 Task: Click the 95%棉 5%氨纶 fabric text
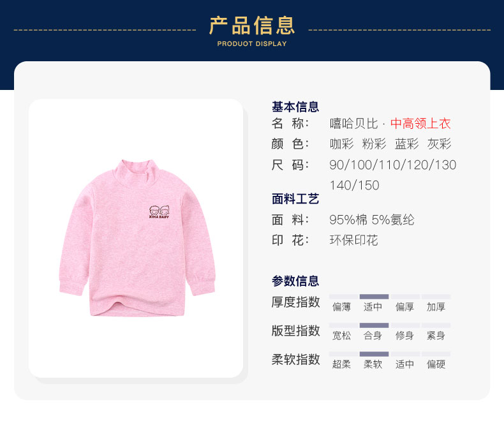(372, 220)
